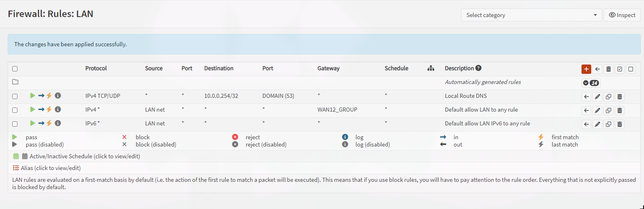The image size is (644, 209).
Task: Select the IPv6 LAN net rule checkbox
Action: 15,124
